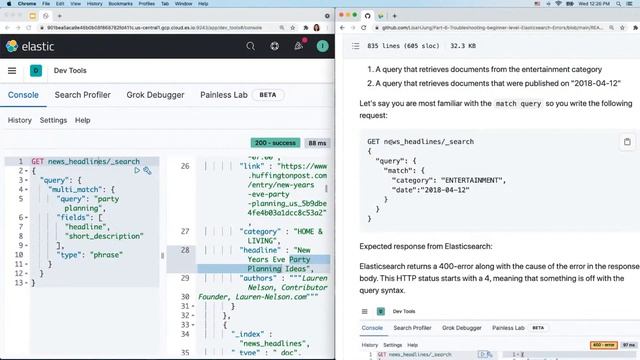This screenshot has height=360, width=640.
Task: Open Console Help
Action: pos(82,120)
